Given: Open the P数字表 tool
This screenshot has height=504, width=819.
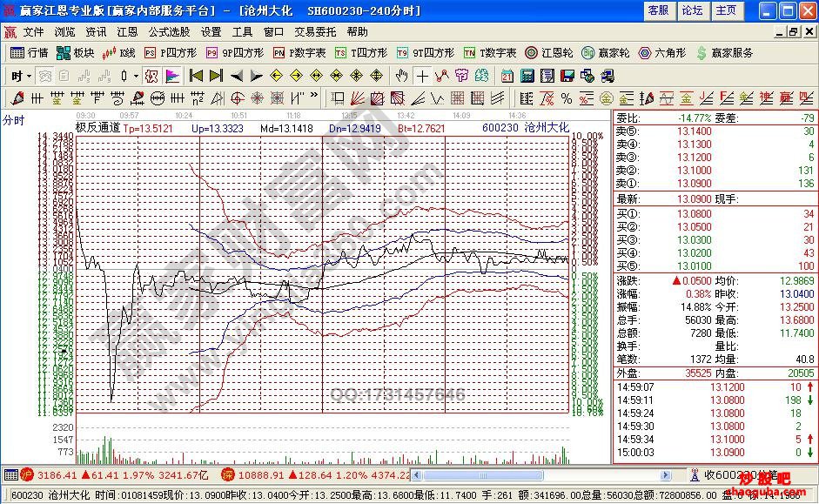Looking at the screenshot, I should point(299,53).
